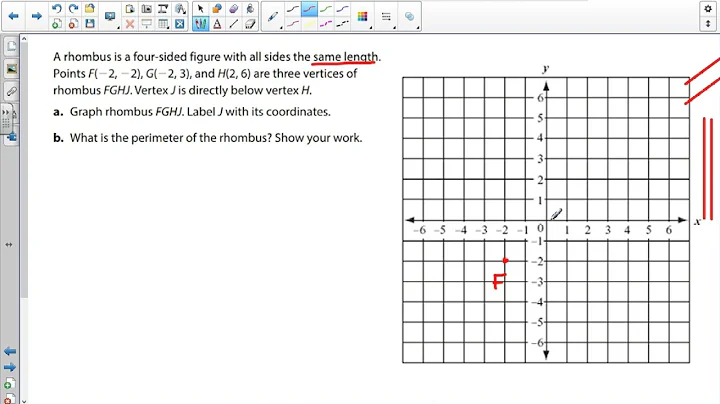Open the Insert Table dropdown
Viewport: 720px width, 404px height.
(163, 24)
